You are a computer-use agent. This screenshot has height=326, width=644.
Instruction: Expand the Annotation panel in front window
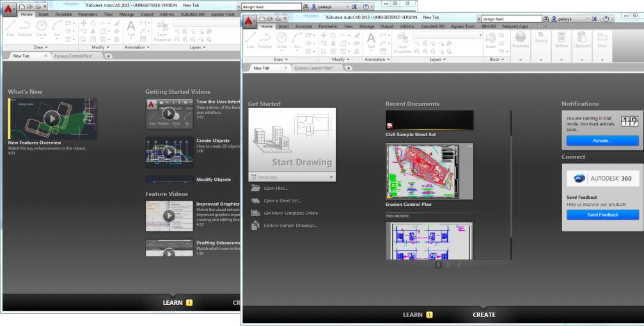377,59
